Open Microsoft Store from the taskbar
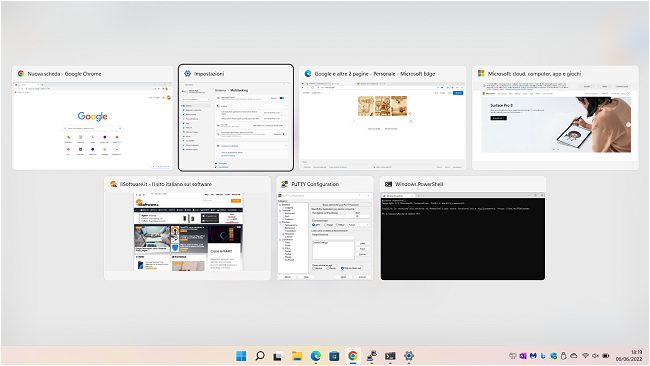 point(334,356)
